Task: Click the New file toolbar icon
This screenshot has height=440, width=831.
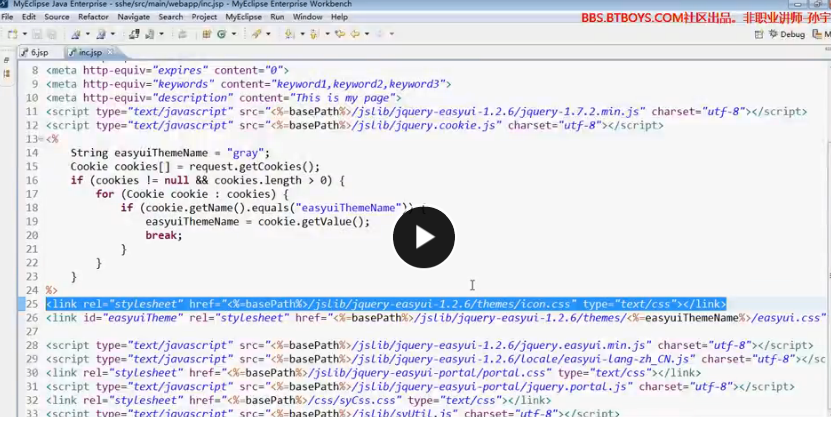Action: tap(13, 34)
